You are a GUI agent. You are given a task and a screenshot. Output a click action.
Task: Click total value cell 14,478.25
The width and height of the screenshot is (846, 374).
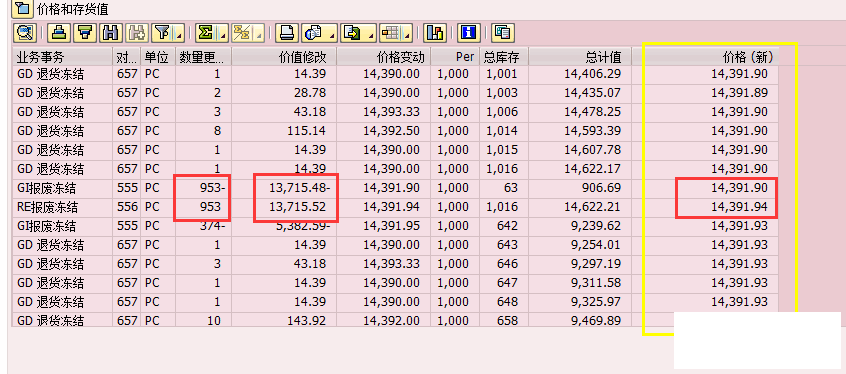coord(581,112)
